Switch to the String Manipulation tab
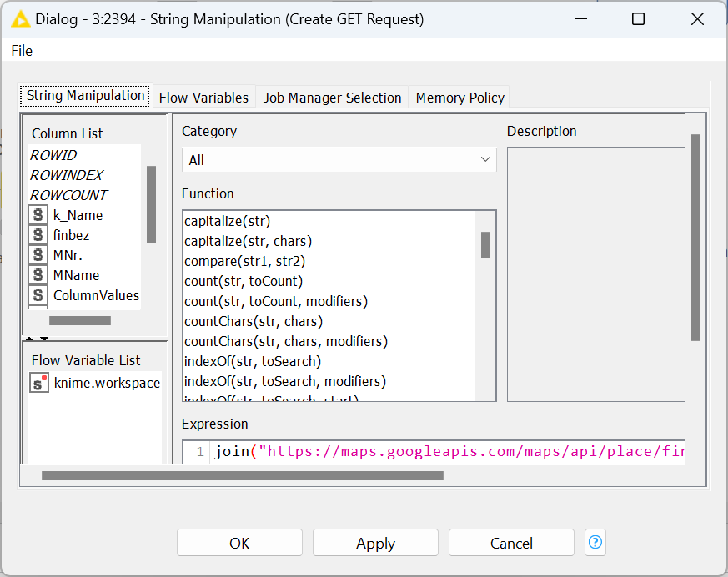 [85, 96]
